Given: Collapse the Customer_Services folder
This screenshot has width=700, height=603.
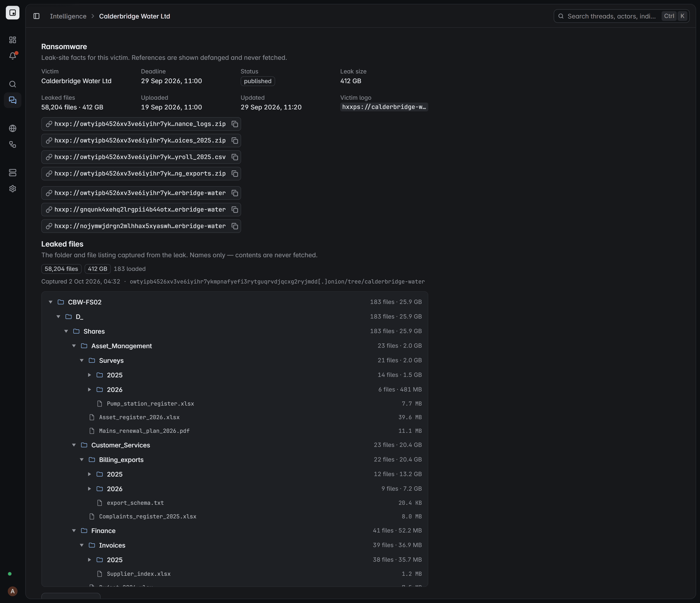Looking at the screenshot, I should (x=74, y=445).
